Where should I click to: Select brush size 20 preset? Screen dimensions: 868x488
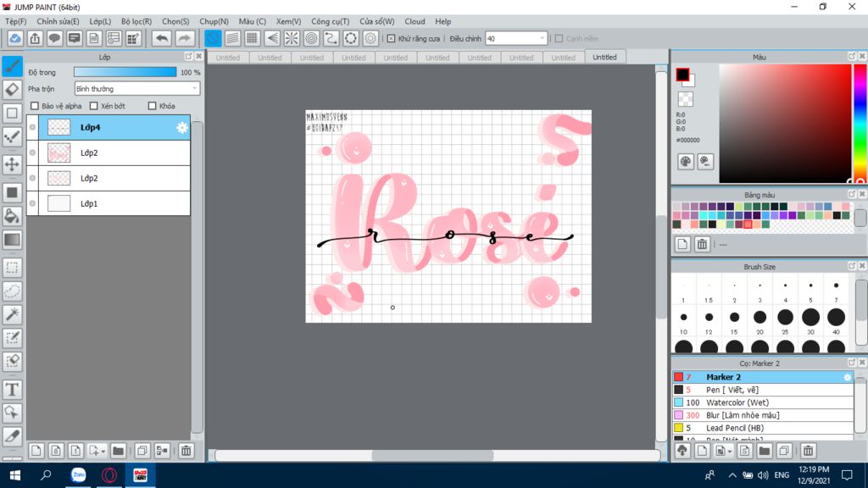click(759, 318)
